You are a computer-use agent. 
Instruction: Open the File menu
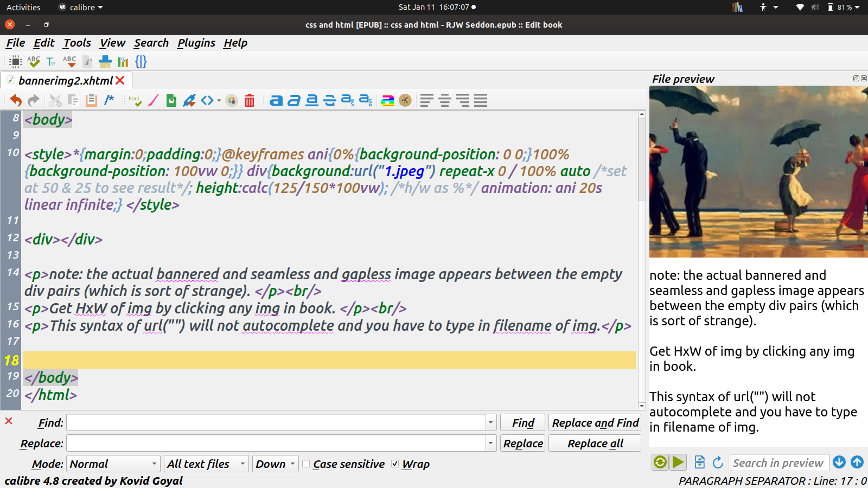point(16,43)
